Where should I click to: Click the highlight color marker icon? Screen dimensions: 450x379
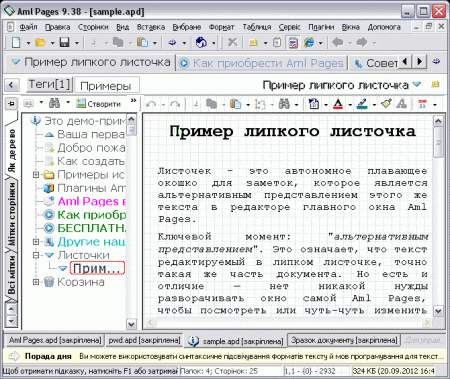(x=362, y=104)
